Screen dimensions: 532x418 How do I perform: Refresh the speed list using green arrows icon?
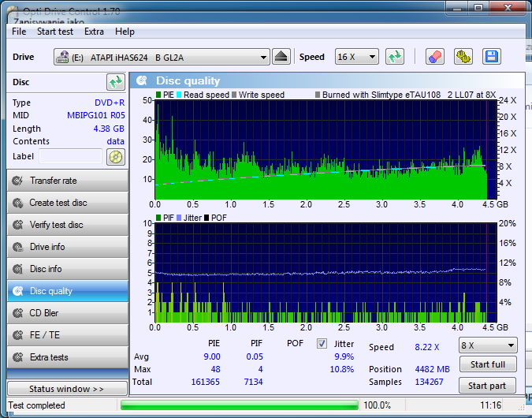(x=395, y=57)
